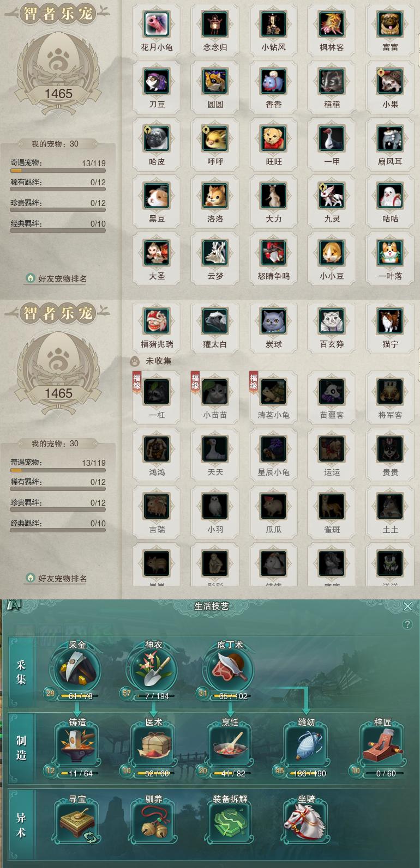Open the 采金 mining skill icon
The width and height of the screenshot is (420, 868).
(x=77, y=669)
